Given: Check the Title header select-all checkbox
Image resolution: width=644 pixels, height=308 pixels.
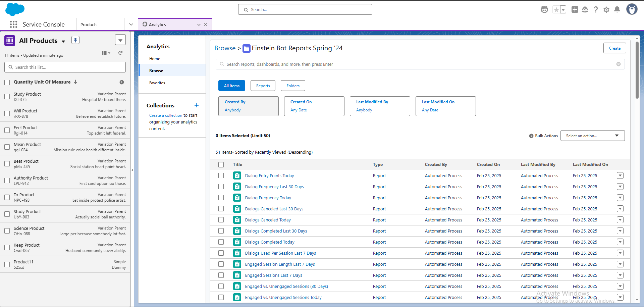Looking at the screenshot, I should [x=221, y=165].
